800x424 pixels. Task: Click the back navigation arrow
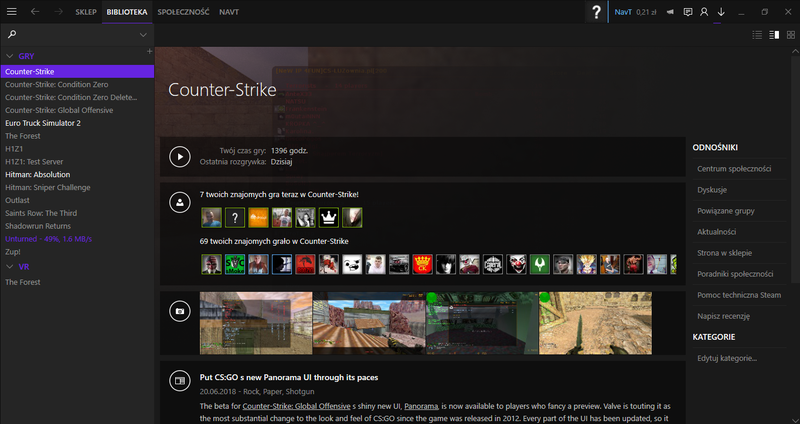pos(36,12)
